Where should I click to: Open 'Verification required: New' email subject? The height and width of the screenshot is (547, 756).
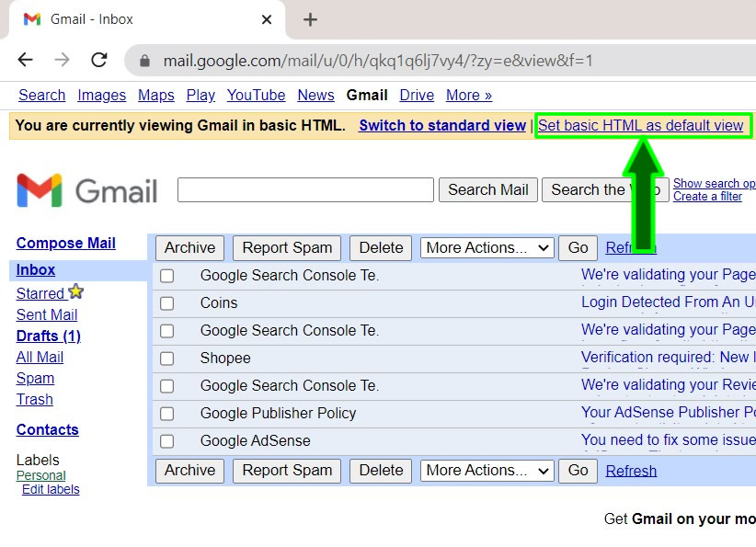coord(668,357)
